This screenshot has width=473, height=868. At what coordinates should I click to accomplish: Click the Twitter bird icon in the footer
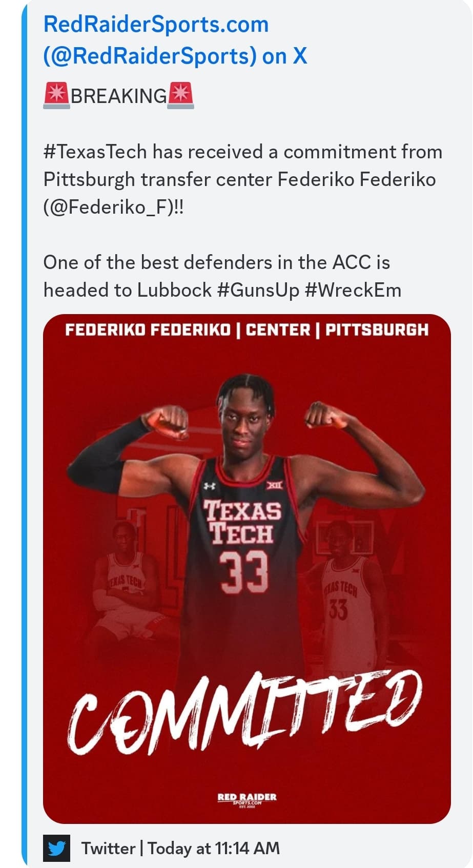tap(56, 849)
